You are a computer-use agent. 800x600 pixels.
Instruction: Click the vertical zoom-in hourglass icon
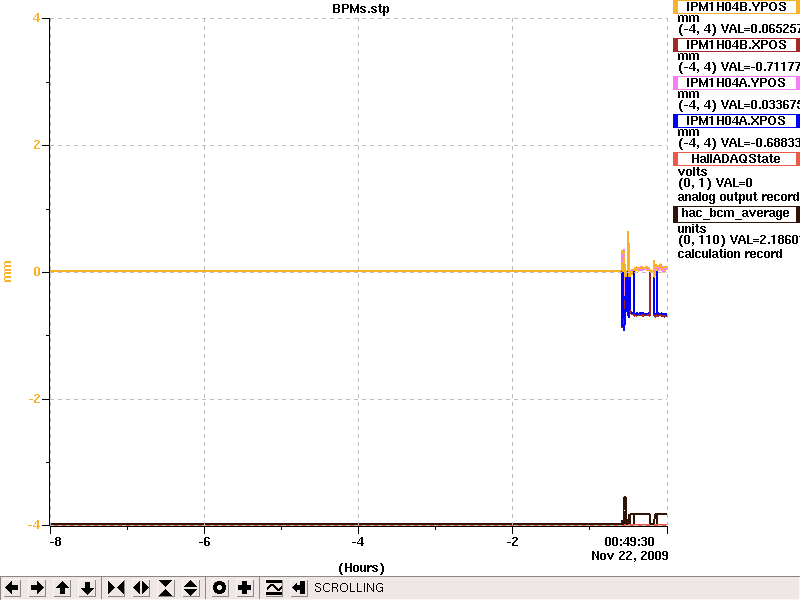pos(166,588)
